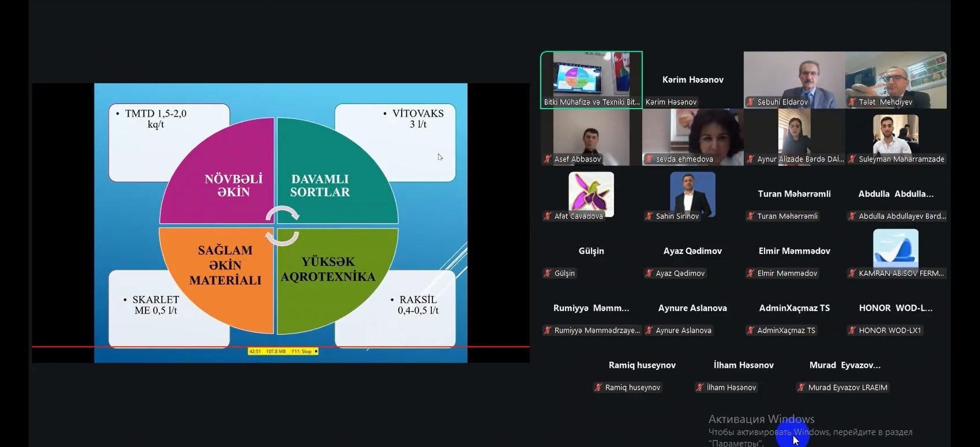Open Afət Cavadova's bird profile picture
This screenshot has height=447, width=980.
[x=591, y=193]
